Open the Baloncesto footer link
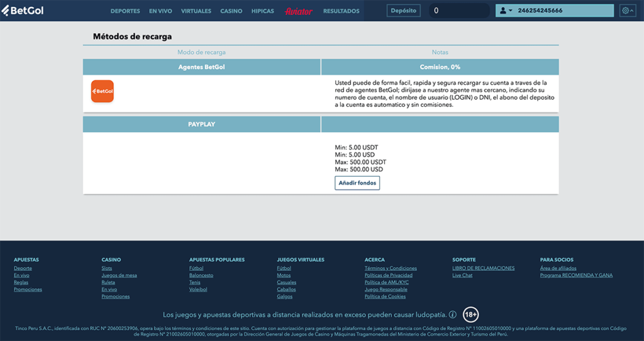The width and height of the screenshot is (644, 341). [x=201, y=275]
